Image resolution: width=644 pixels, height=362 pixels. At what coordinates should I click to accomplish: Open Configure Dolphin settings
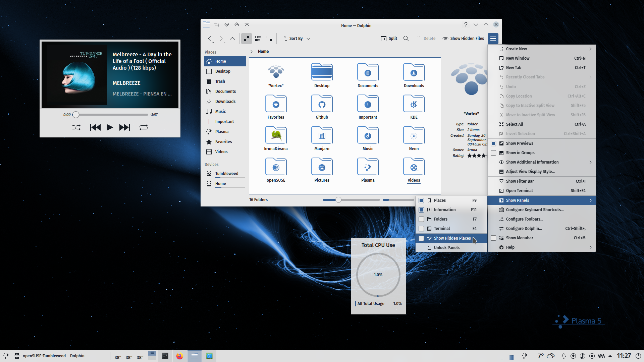point(542,229)
